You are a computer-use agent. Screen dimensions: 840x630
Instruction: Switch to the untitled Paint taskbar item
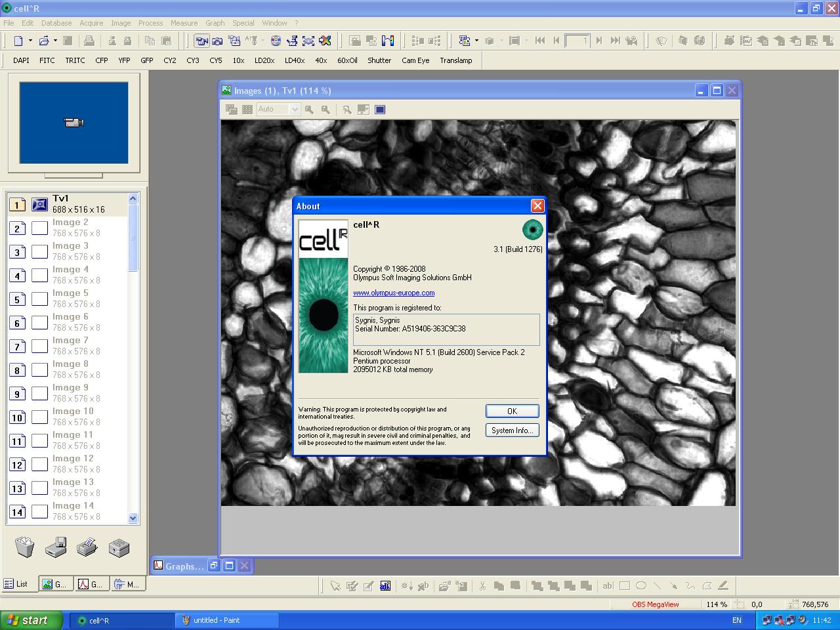pyautogui.click(x=226, y=619)
